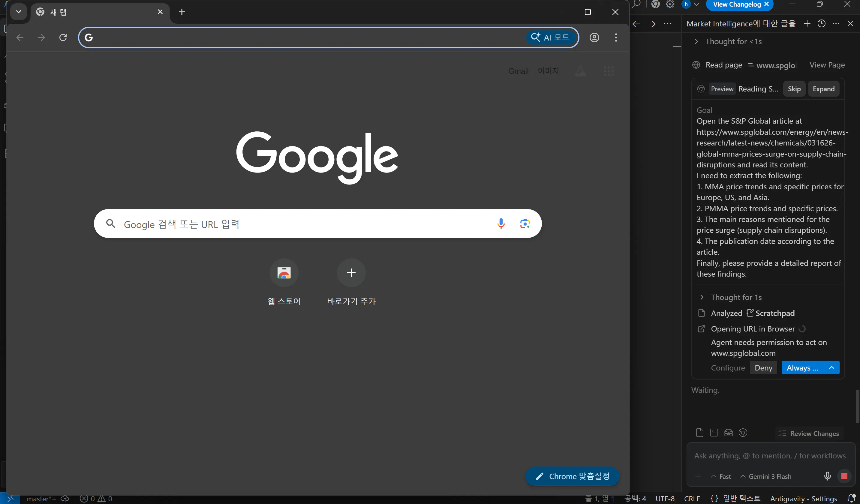This screenshot has width=860, height=504.
Task: Click the inbox tray icon above chat input
Action: point(728,433)
